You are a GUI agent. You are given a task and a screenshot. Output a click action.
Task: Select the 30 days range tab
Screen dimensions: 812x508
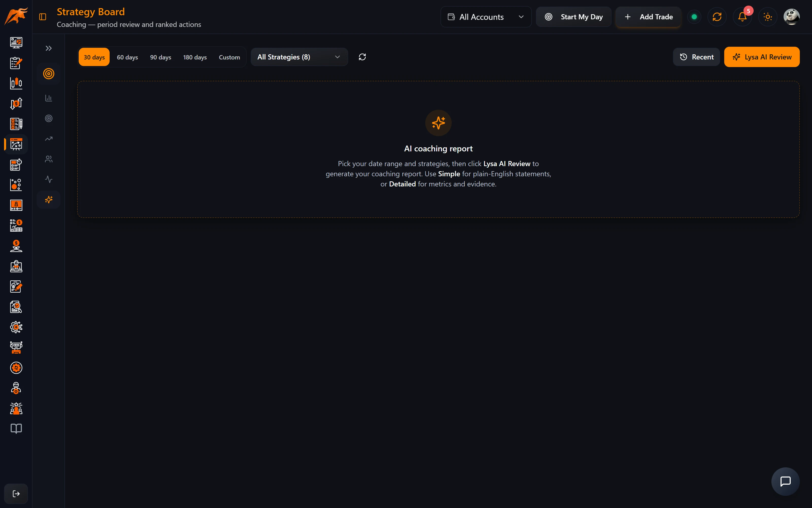click(94, 57)
